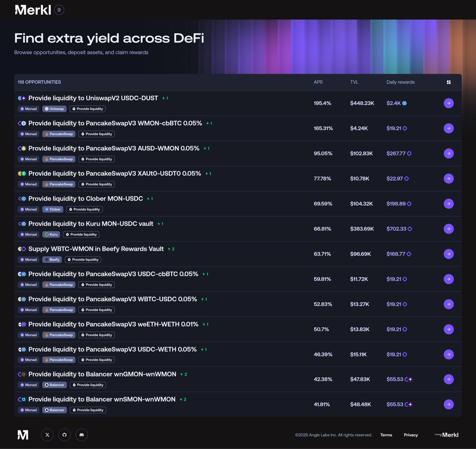Image resolution: width=476 pixels, height=449 pixels.
Task: Sort opportunities by APR column
Action: click(318, 82)
